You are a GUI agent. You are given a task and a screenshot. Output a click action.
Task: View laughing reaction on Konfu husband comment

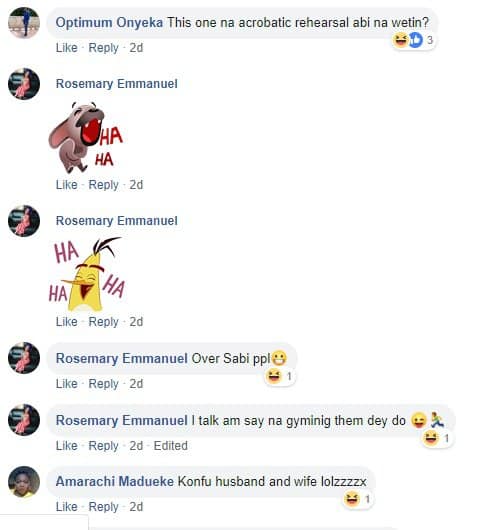(x=358, y=499)
